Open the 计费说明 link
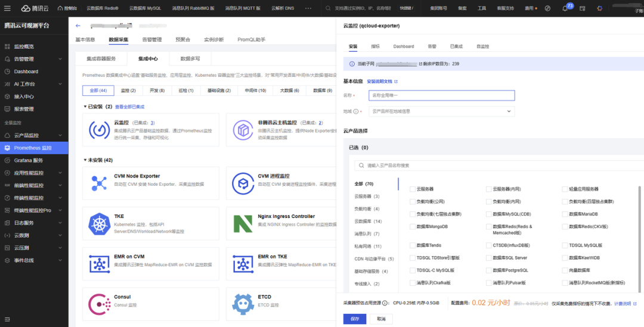This screenshot has width=644, height=327. click(x=625, y=304)
